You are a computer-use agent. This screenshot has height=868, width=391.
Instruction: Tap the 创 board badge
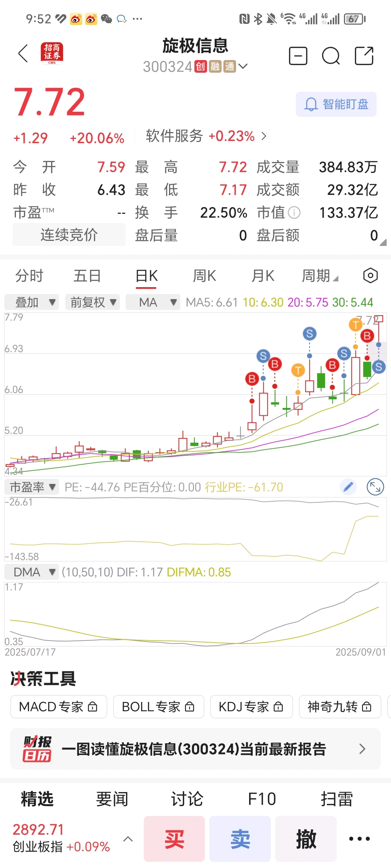tap(201, 67)
